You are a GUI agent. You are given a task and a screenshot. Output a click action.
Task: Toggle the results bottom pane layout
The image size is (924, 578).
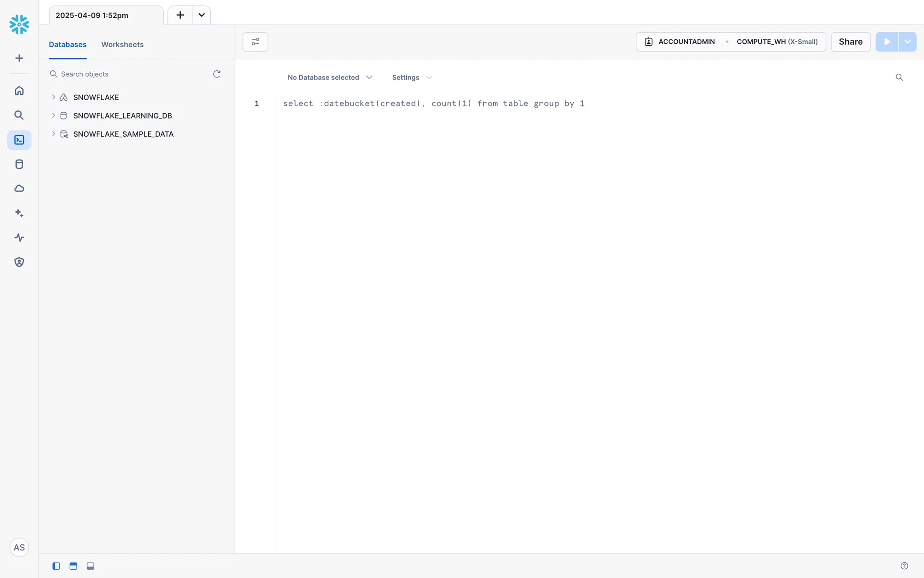tap(90, 566)
